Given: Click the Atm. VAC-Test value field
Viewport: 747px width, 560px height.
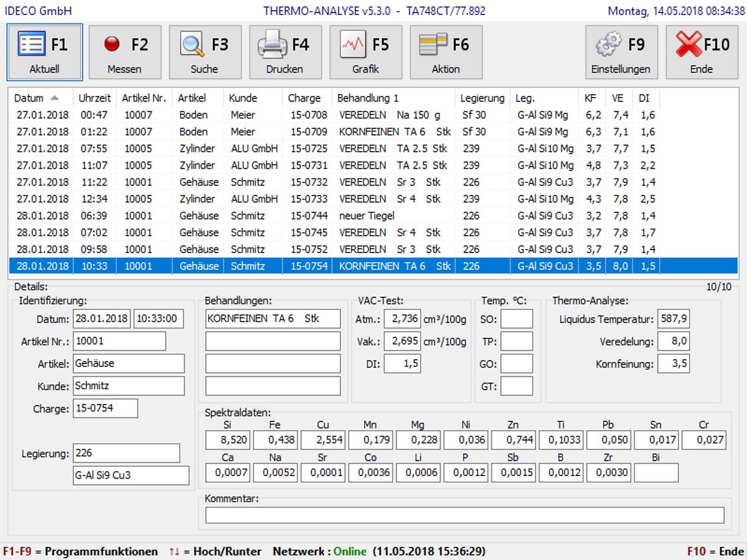Looking at the screenshot, I should point(402,319).
